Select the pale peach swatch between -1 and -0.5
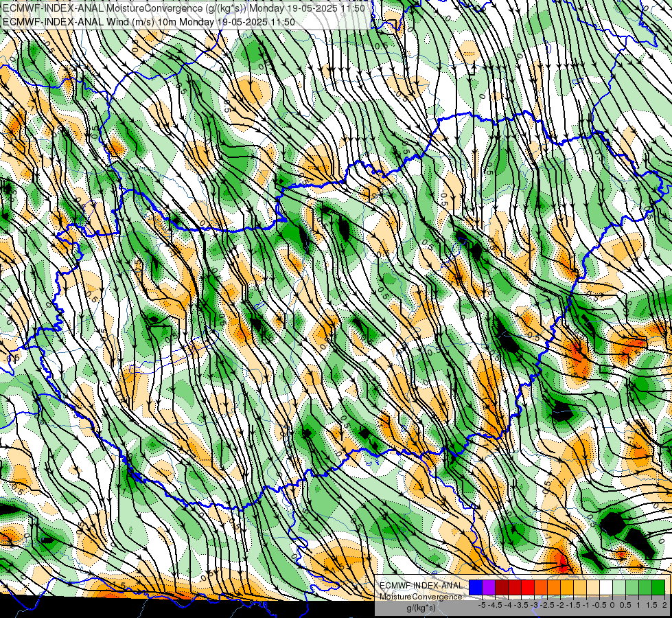 [593, 587]
